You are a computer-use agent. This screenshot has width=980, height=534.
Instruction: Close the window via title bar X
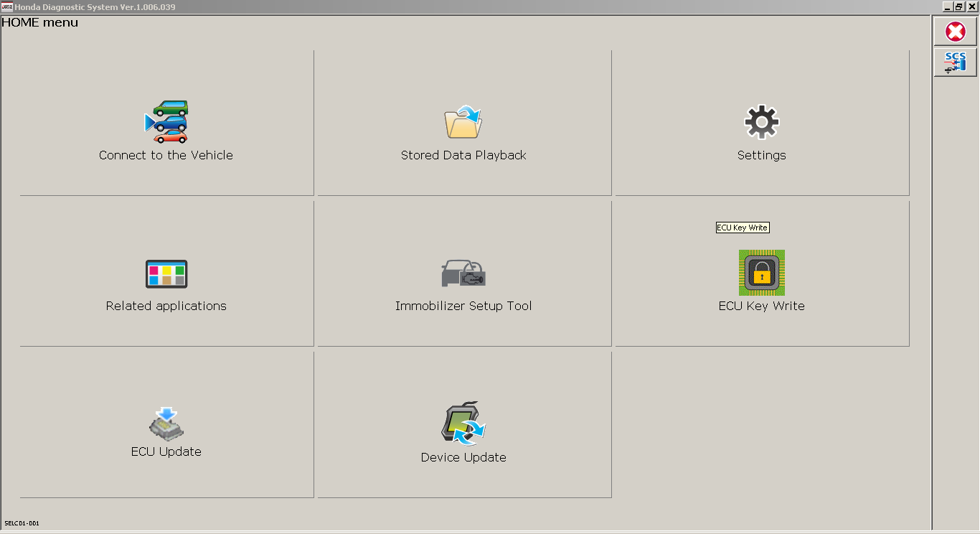(972, 6)
